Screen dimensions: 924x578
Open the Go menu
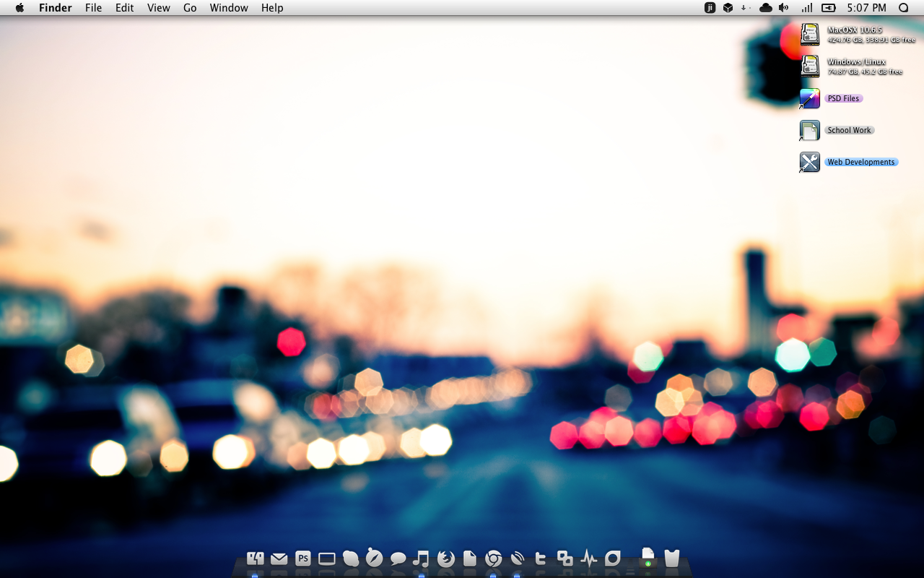click(190, 8)
